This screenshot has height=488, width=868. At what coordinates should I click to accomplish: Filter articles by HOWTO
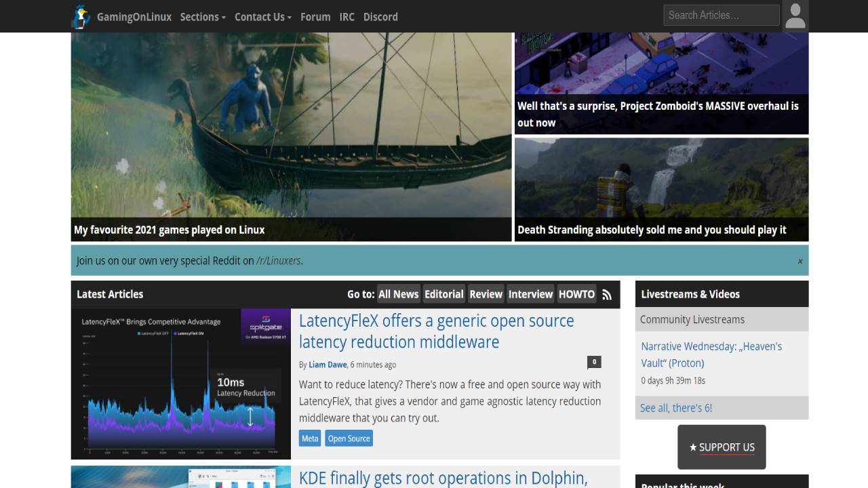coord(576,294)
